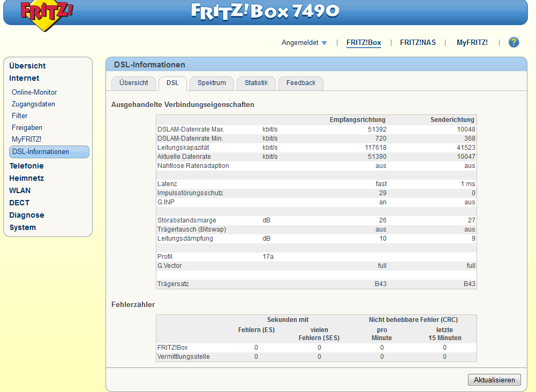The height and width of the screenshot is (392, 536).
Task: Open MyFRITZ! header link
Action: coord(472,43)
